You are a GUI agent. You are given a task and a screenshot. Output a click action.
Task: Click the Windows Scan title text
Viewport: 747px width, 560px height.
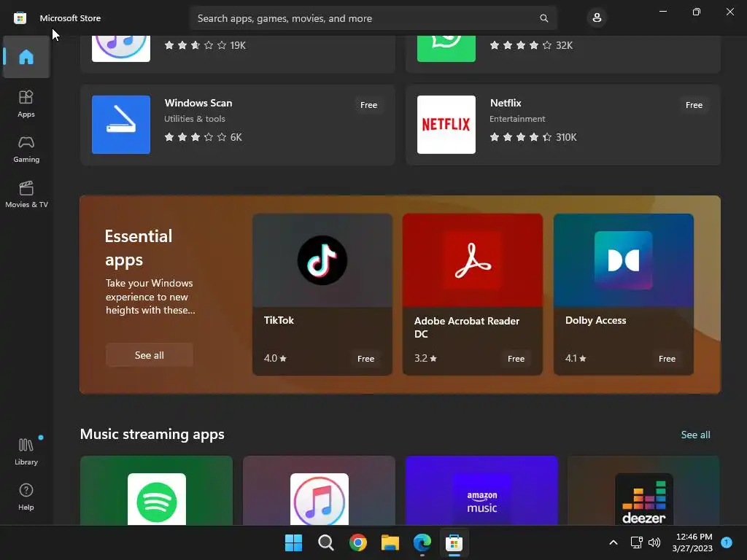(198, 103)
